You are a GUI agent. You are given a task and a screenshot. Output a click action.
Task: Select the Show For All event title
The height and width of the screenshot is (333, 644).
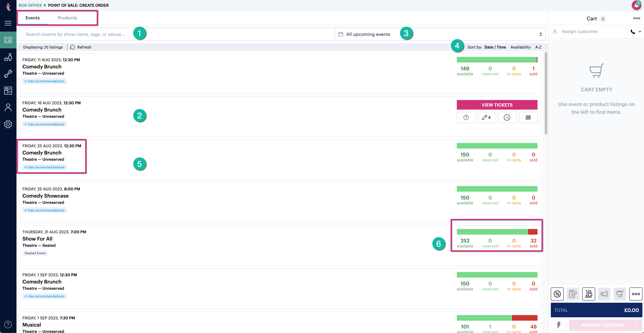pyautogui.click(x=37, y=239)
